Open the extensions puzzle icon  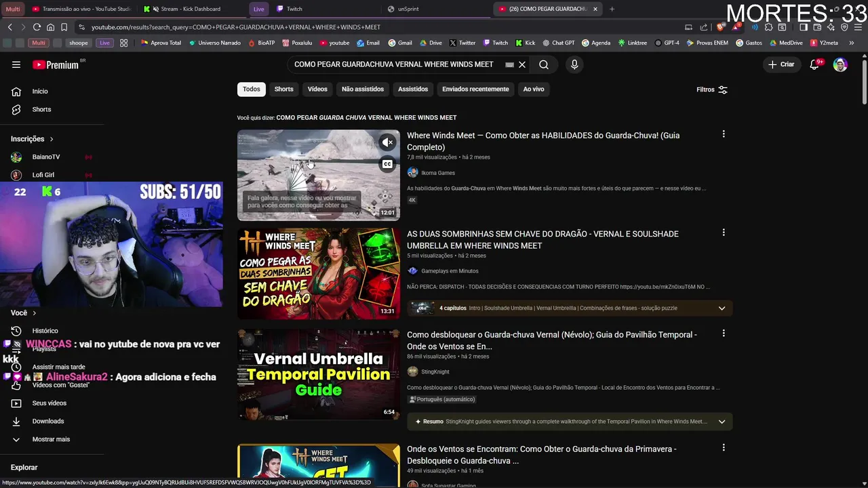pyautogui.click(x=768, y=27)
